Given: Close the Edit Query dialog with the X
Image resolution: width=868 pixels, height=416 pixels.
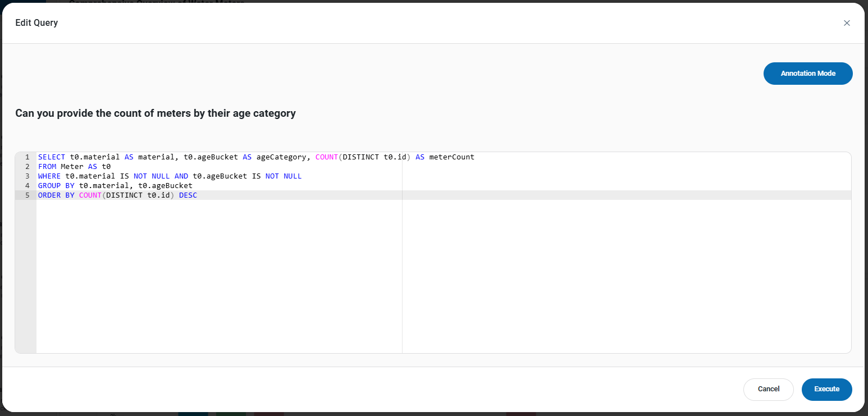Looking at the screenshot, I should click(847, 23).
